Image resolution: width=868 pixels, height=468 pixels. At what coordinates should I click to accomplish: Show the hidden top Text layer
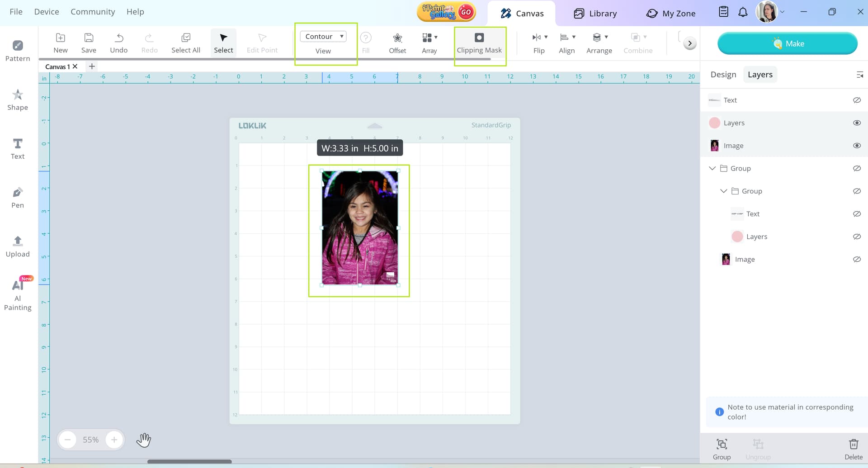pos(856,100)
